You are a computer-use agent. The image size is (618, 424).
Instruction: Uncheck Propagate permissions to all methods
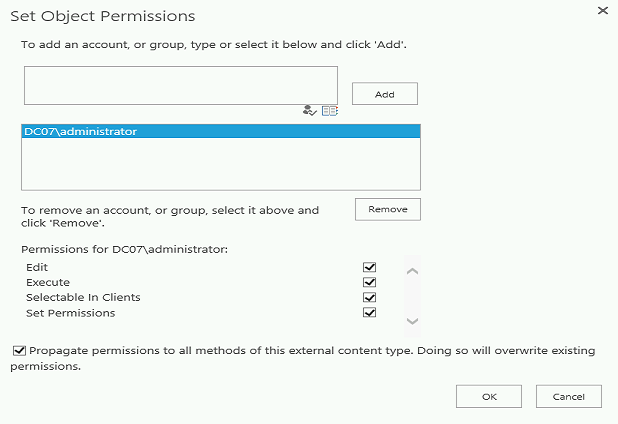pos(19,351)
